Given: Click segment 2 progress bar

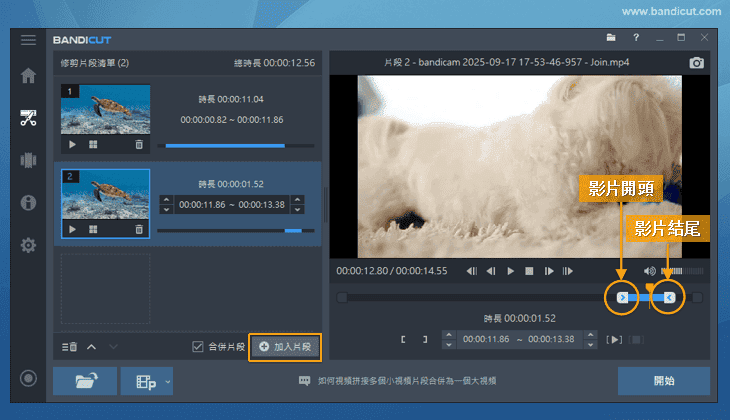Looking at the screenshot, I should pos(236,230).
